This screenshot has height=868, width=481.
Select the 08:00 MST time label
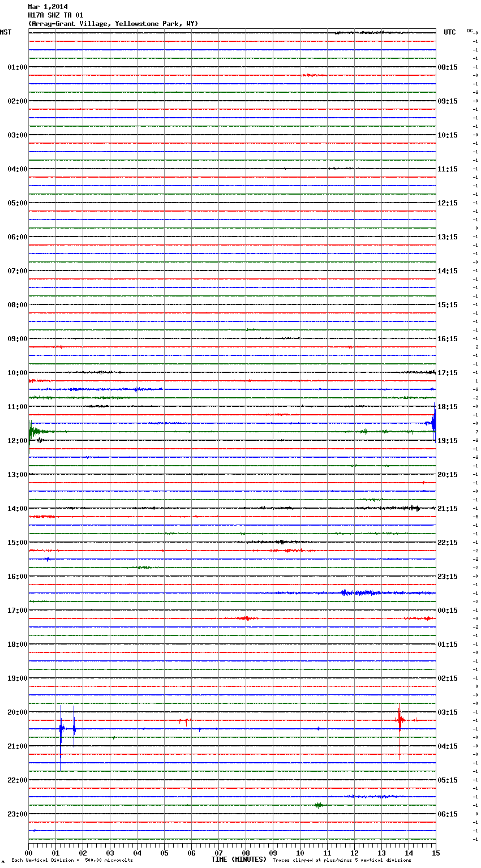coord(18,304)
